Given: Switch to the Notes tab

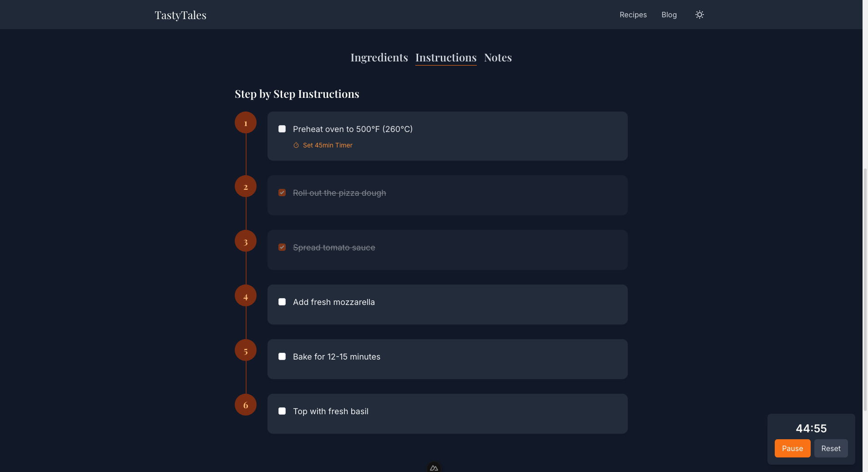Looking at the screenshot, I should [x=498, y=57].
